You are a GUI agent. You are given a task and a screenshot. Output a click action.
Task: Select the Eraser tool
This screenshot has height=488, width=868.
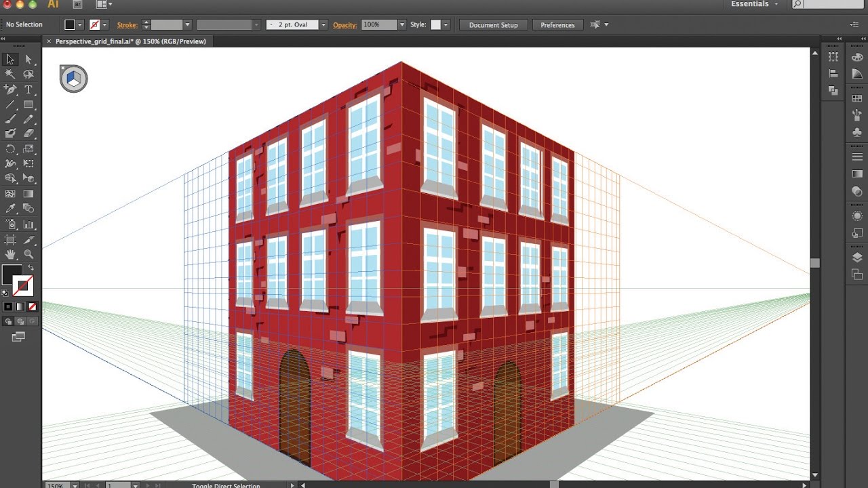click(x=28, y=134)
